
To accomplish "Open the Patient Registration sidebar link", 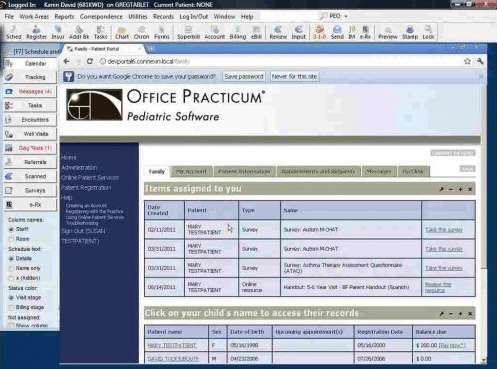I will pyautogui.click(x=86, y=188).
